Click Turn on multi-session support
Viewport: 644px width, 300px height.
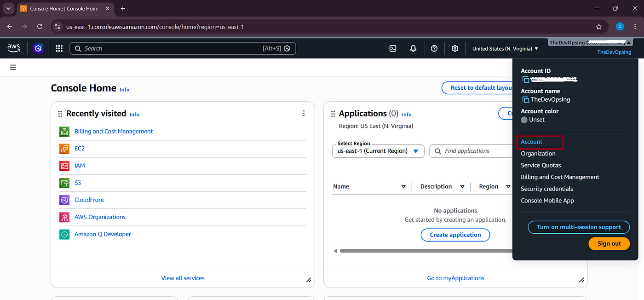click(579, 227)
